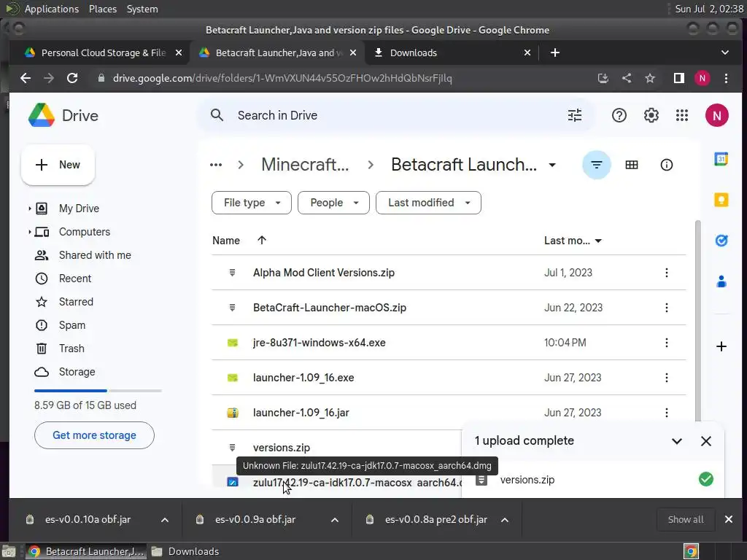Close the upload complete panel
747x560 pixels.
(706, 441)
